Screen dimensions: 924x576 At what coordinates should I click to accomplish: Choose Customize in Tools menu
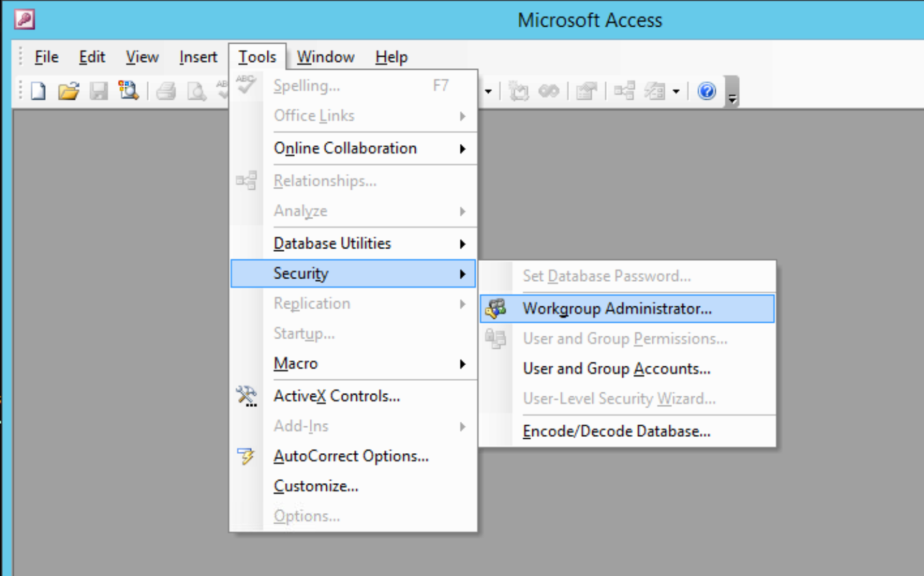(353, 487)
